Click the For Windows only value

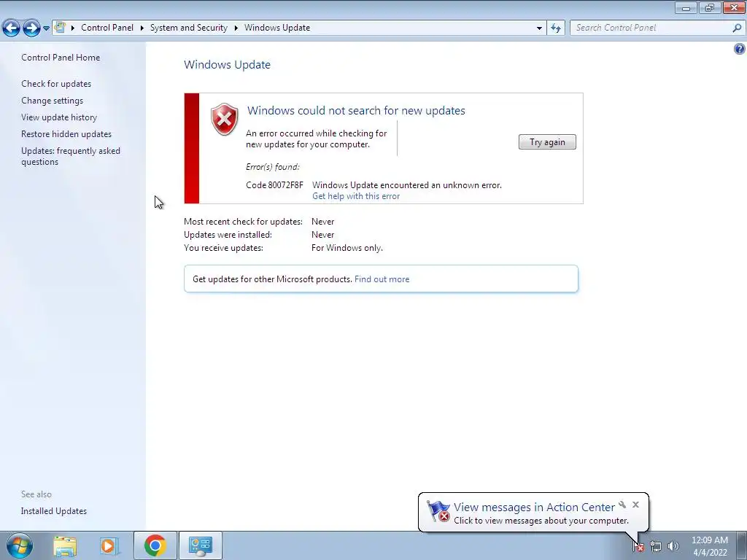[x=347, y=248]
